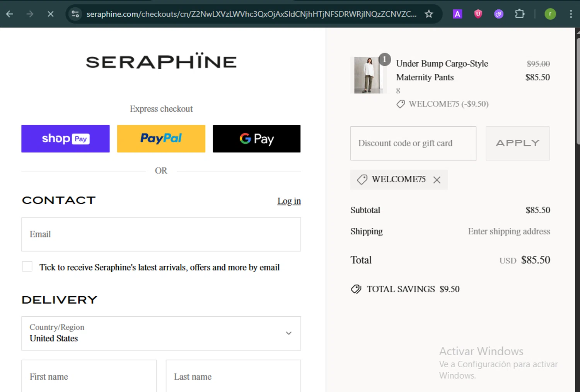The width and height of the screenshot is (580, 392).
Task: Open the maternity pants product thumbnail
Action: (368, 75)
